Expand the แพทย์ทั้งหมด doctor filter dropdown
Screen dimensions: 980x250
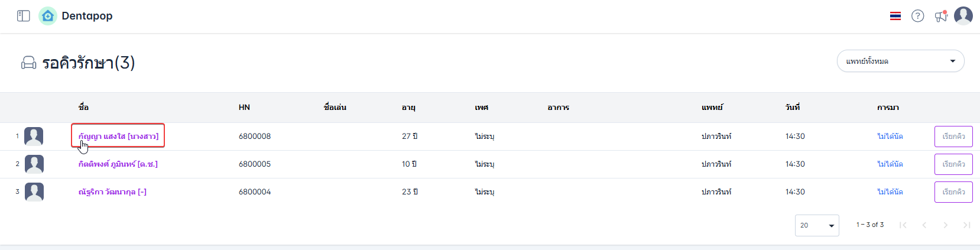(x=900, y=61)
